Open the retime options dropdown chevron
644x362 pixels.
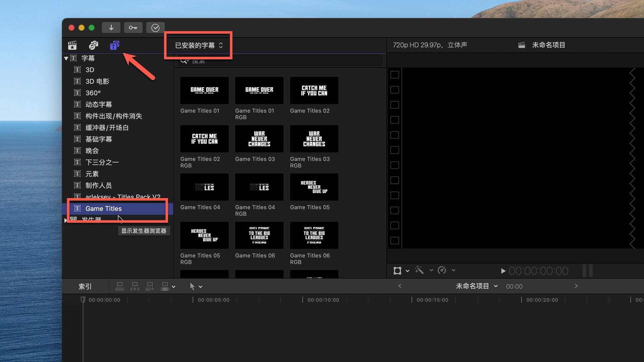(453, 270)
